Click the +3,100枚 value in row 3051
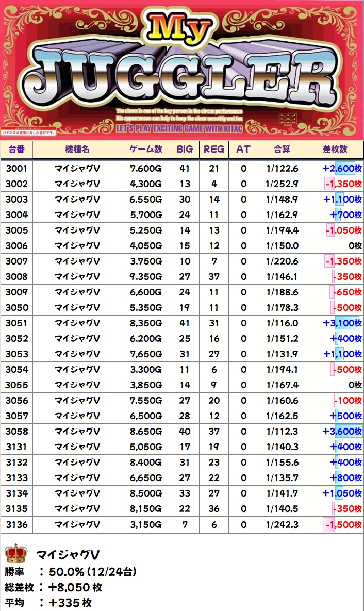364x611 pixels. [x=342, y=323]
